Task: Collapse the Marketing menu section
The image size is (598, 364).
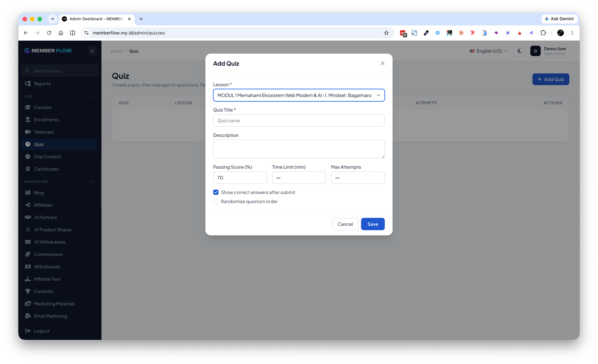Action: click(93, 182)
